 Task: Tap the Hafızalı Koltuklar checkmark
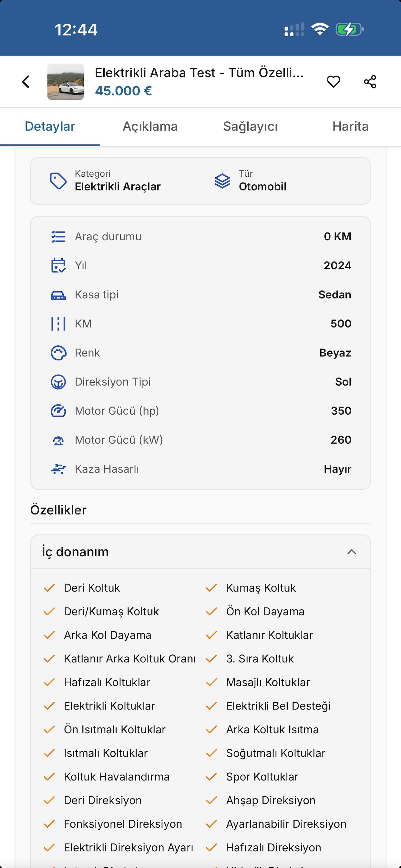[x=49, y=682]
